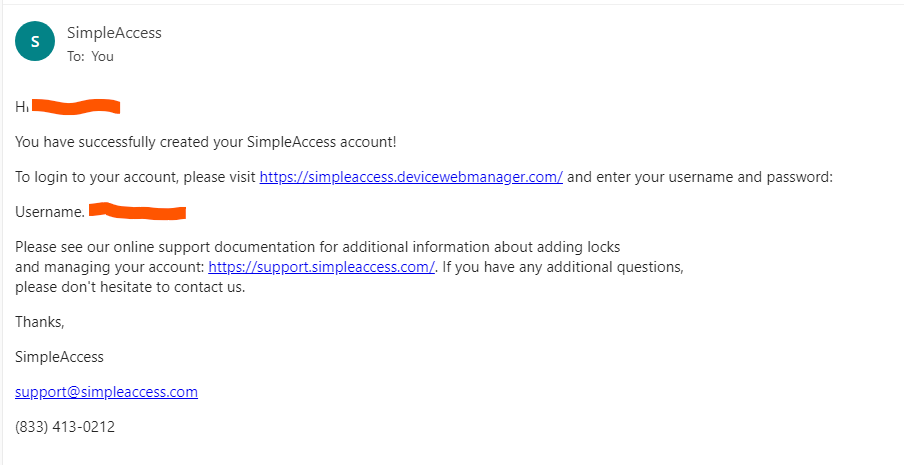
Task: Click the SimpleAccess signature below Thanks
Action: point(59,357)
